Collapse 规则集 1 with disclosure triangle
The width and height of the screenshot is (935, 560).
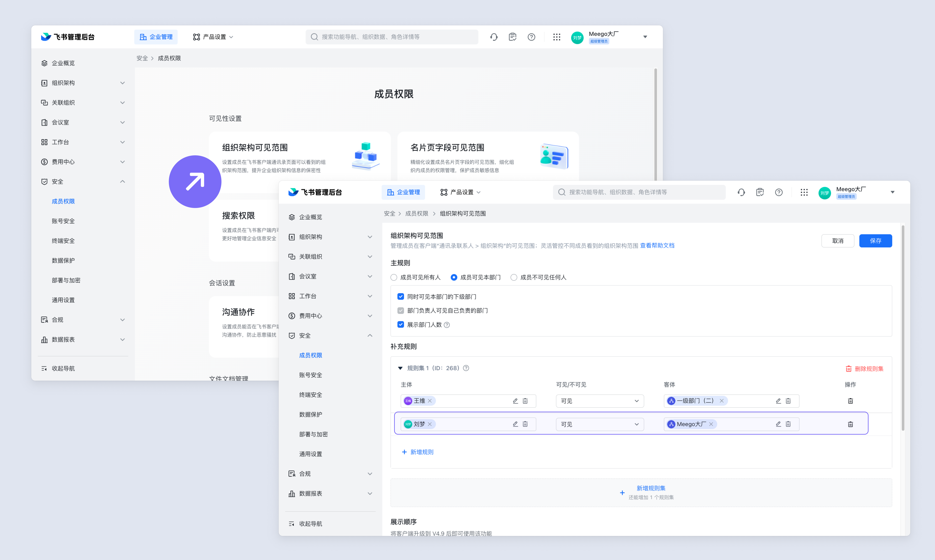(400, 368)
